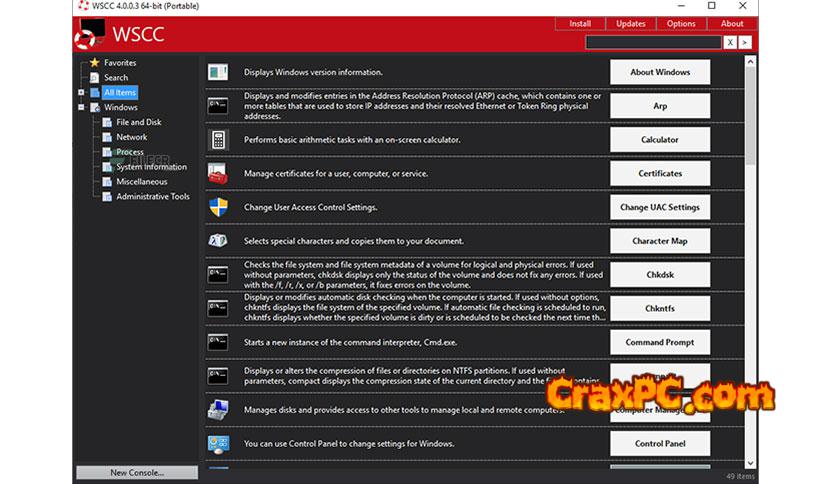Select Network category
The width and height of the screenshot is (836, 484).
132,137
